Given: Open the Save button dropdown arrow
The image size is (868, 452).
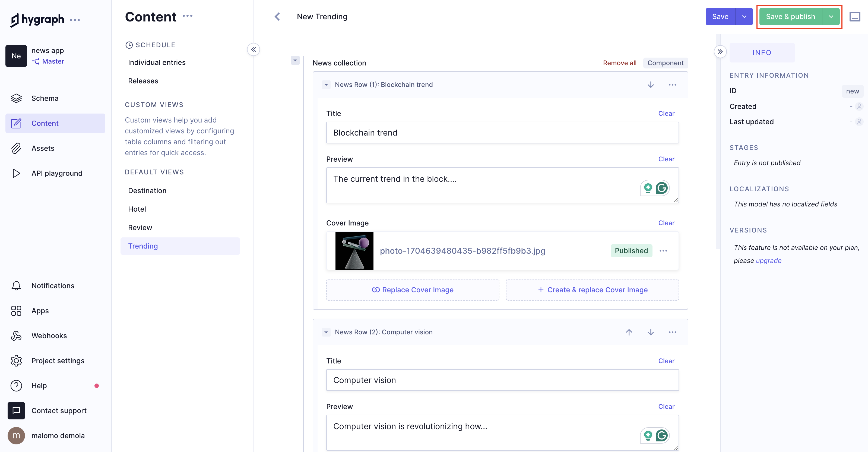Looking at the screenshot, I should click(x=744, y=17).
